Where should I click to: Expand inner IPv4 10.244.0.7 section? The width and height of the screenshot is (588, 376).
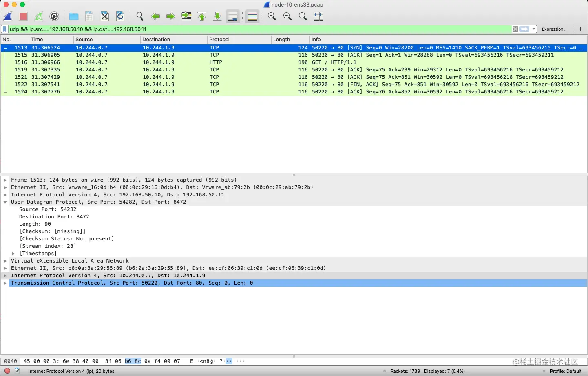(5, 276)
